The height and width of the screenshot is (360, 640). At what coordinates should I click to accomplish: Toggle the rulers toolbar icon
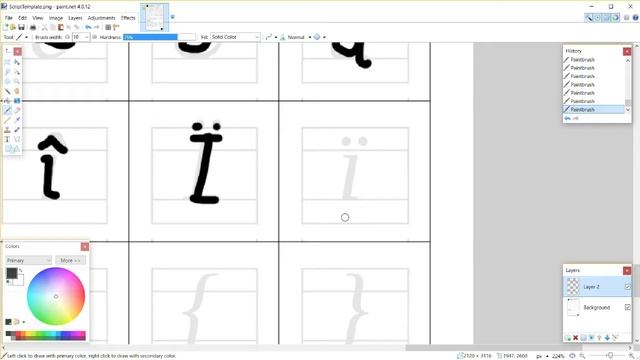tap(116, 27)
